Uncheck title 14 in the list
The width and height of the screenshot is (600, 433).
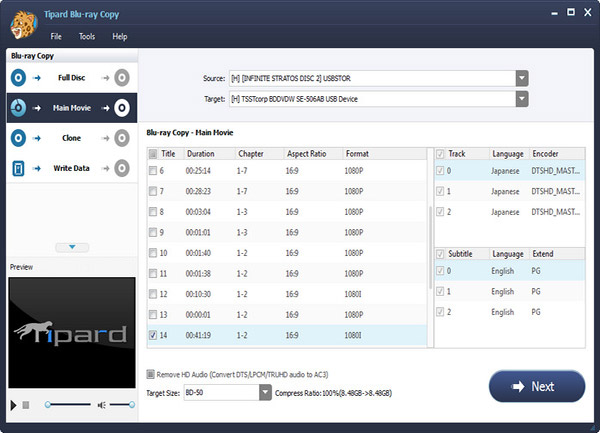(x=153, y=336)
